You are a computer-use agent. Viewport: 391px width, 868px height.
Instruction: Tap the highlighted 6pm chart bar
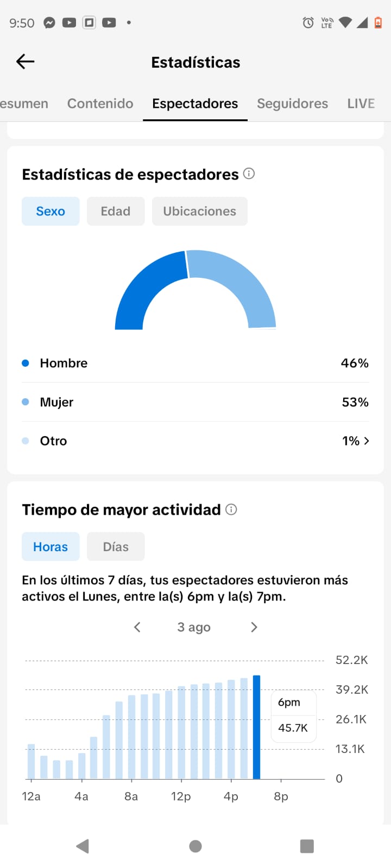tap(257, 727)
